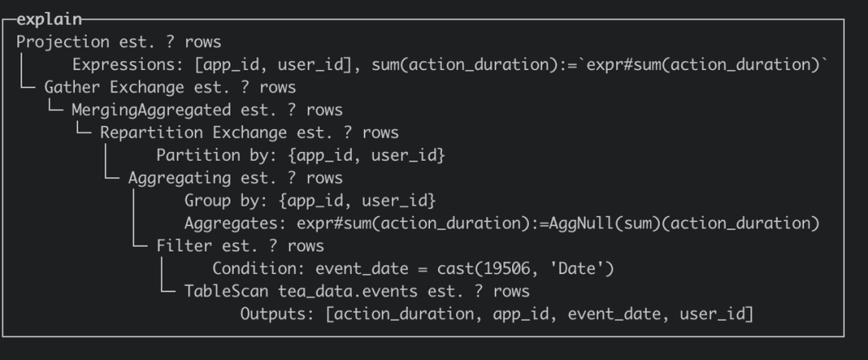The image size is (868, 360).
Task: Select the Aggregating est. ? rows node
Action: click(x=235, y=178)
